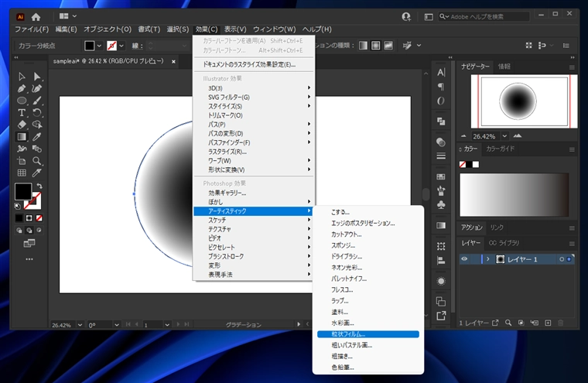The width and height of the screenshot is (588, 383).
Task: Select the Eraser tool
Action: [x=22, y=125]
